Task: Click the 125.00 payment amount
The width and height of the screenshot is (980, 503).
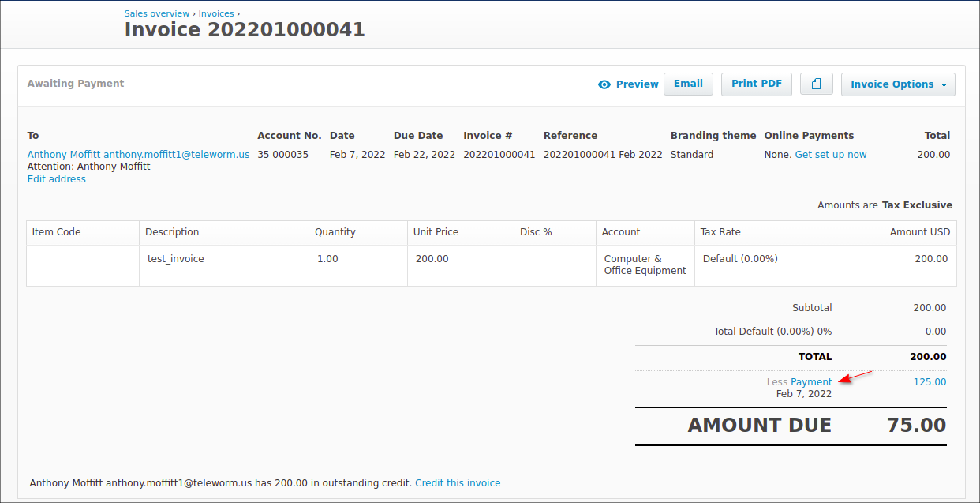Action: click(x=930, y=382)
